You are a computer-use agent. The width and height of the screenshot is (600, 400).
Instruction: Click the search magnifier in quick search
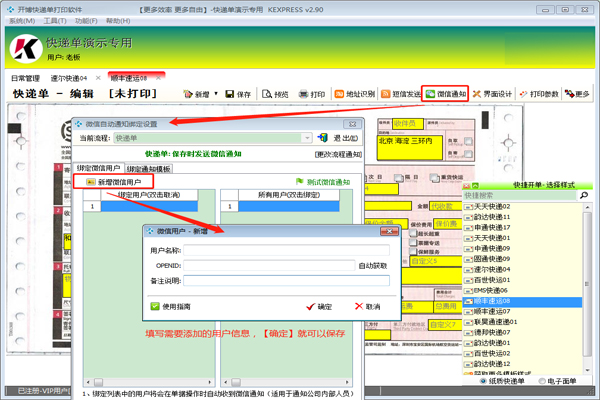click(x=584, y=195)
